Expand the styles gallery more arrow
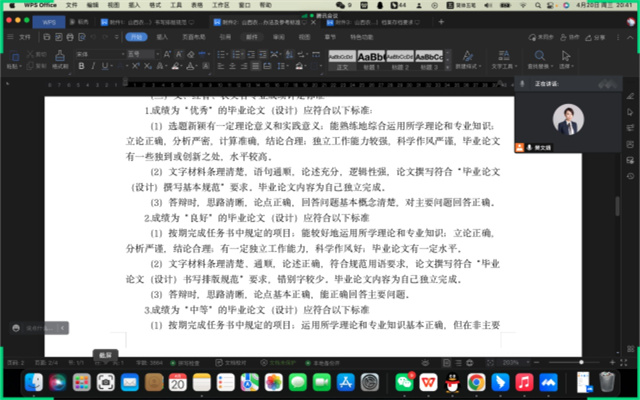The height and width of the screenshot is (400, 640). (x=448, y=67)
